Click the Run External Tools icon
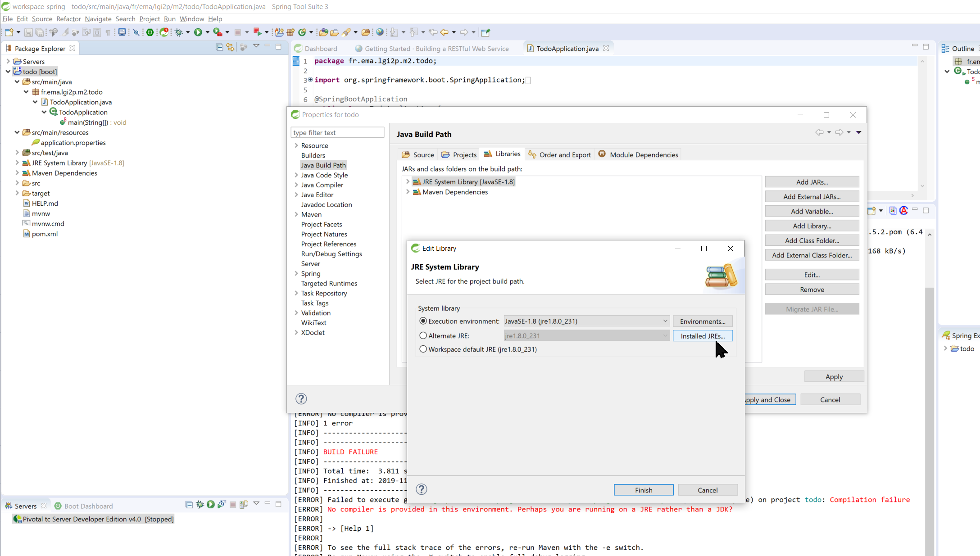 tap(217, 32)
